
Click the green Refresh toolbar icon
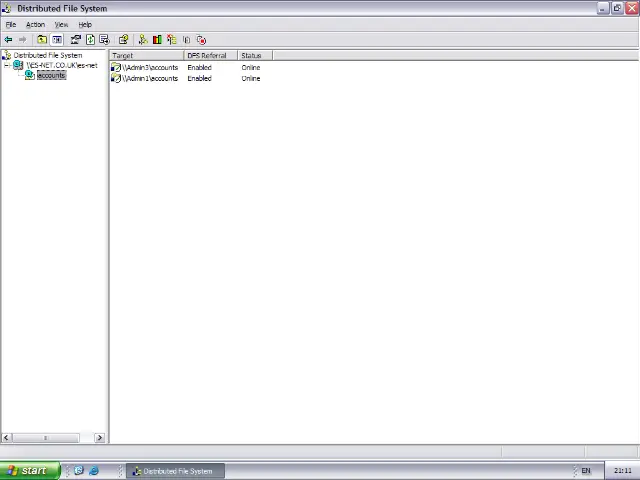(91, 40)
